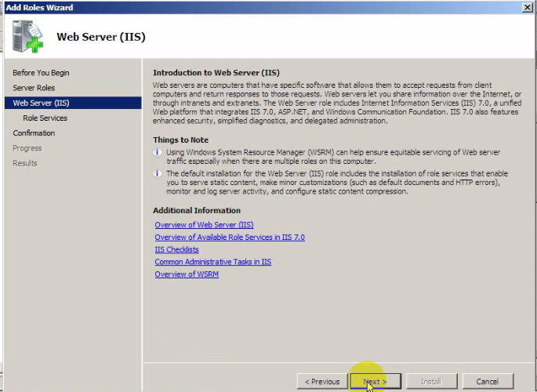Click the Additional Information heading
This screenshot has height=392, width=537.
click(x=197, y=210)
